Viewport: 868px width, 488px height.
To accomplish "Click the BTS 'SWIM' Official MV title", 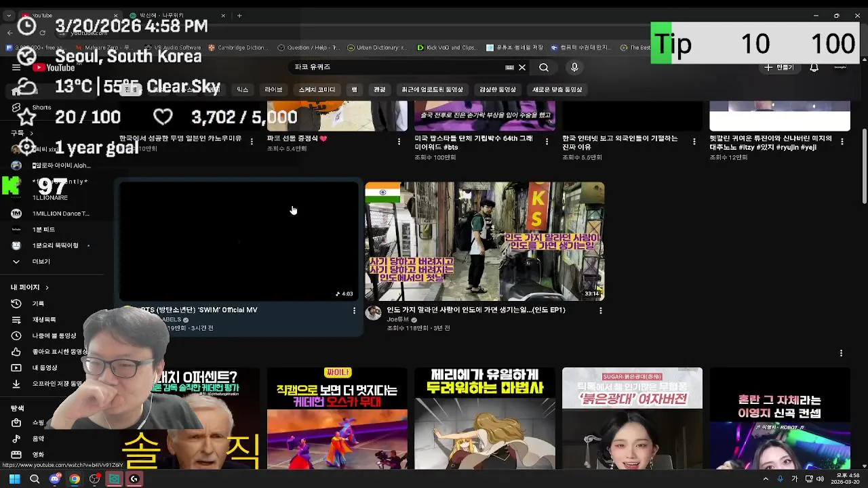I will [199, 310].
